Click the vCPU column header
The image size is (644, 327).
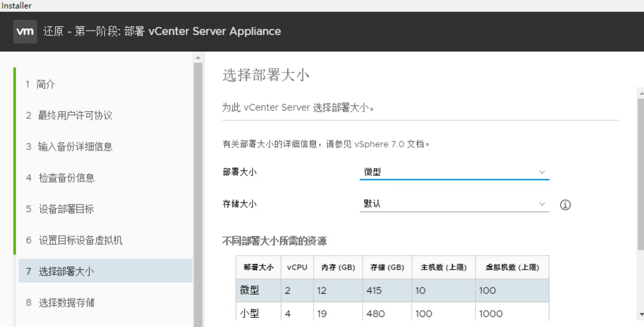[x=297, y=268]
